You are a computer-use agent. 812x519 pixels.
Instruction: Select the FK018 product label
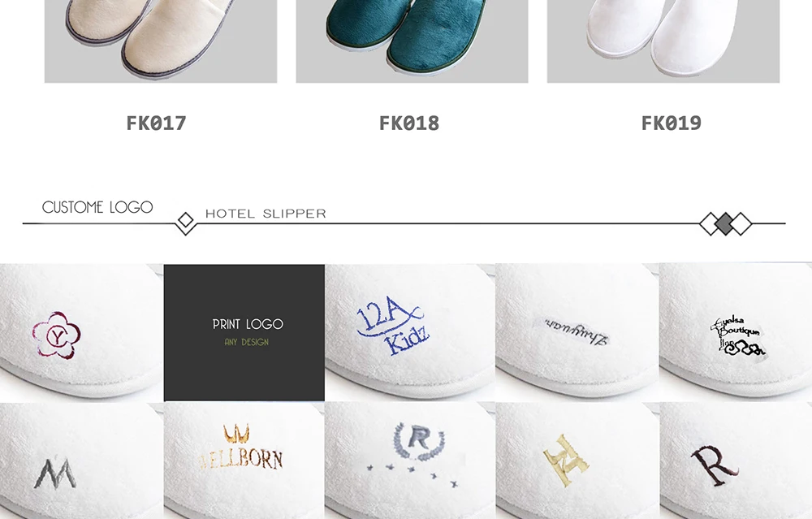(x=408, y=123)
